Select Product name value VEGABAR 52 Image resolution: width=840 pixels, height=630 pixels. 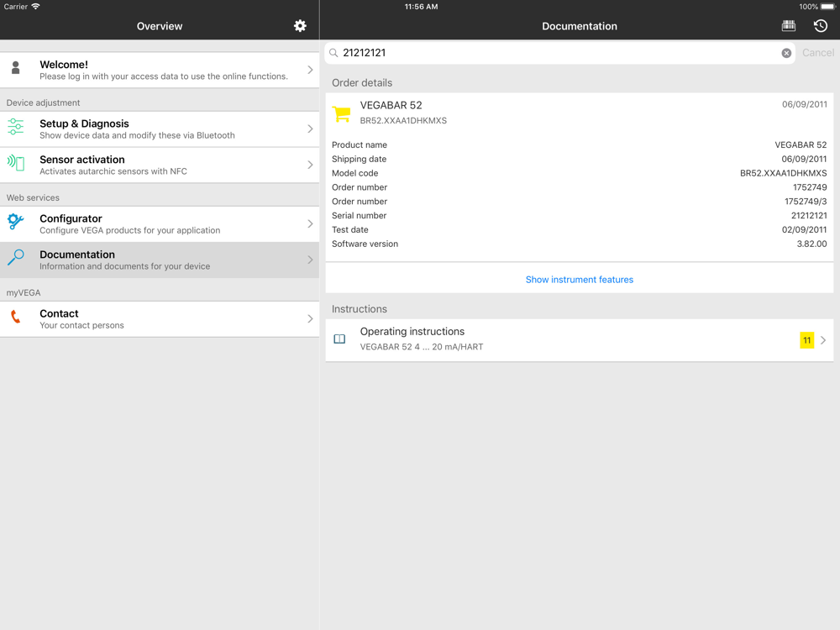[801, 144]
